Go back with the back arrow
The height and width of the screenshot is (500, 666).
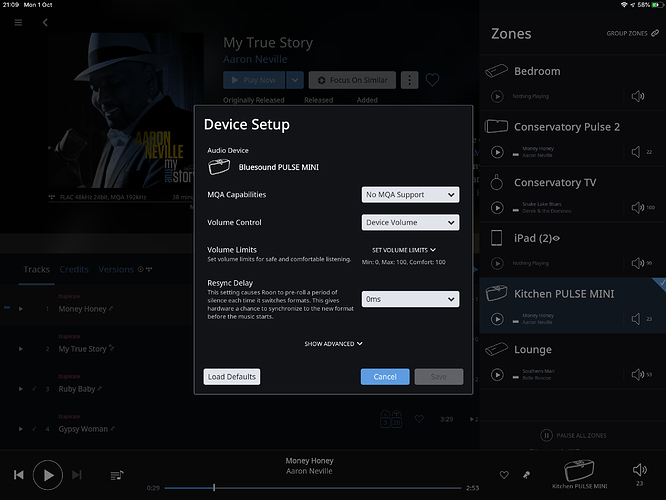[x=45, y=23]
